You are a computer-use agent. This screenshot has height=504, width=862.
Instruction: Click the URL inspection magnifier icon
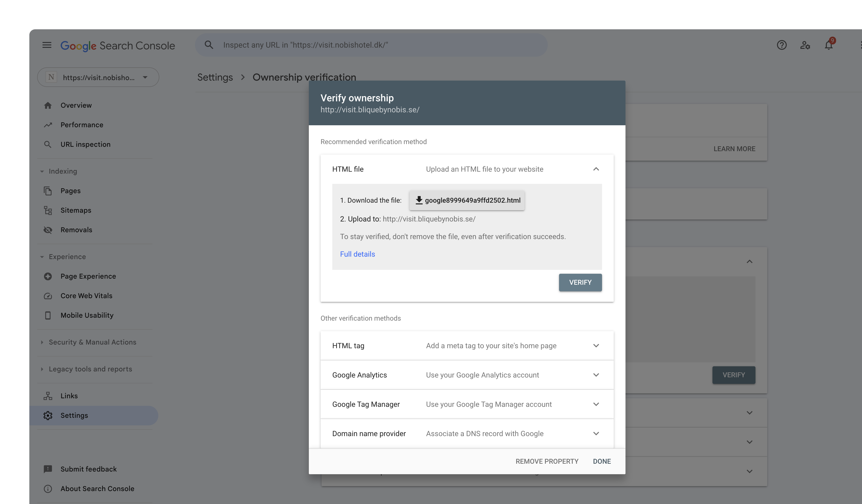point(48,144)
